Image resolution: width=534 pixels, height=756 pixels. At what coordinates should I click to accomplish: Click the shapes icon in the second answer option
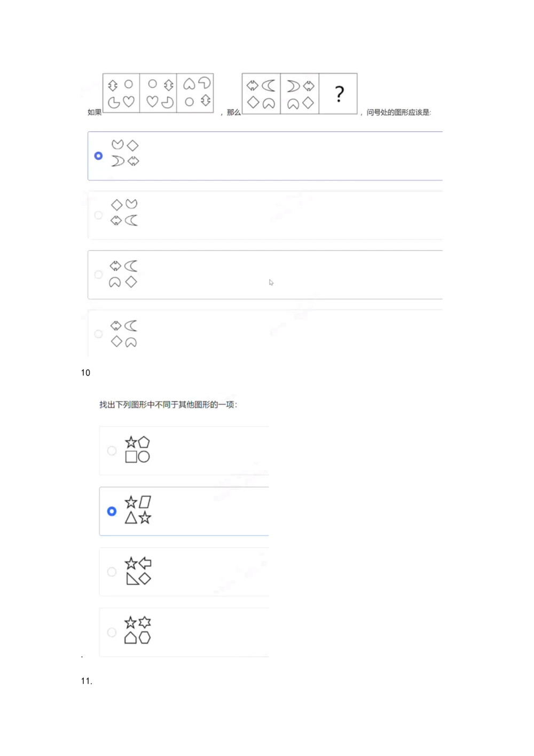124,212
